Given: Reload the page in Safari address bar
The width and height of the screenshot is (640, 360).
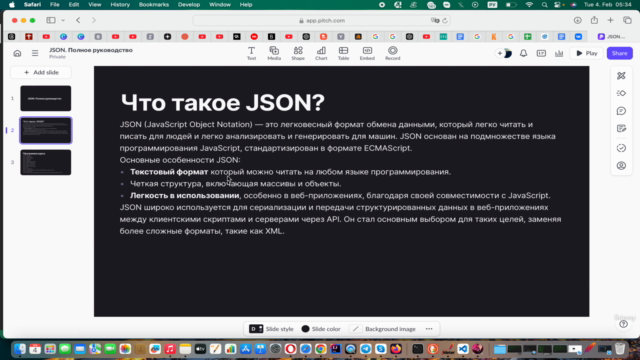Looking at the screenshot, I should coord(445,20).
